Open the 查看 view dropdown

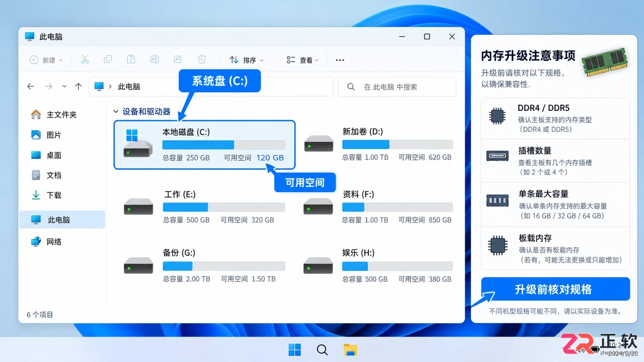pyautogui.click(x=303, y=60)
